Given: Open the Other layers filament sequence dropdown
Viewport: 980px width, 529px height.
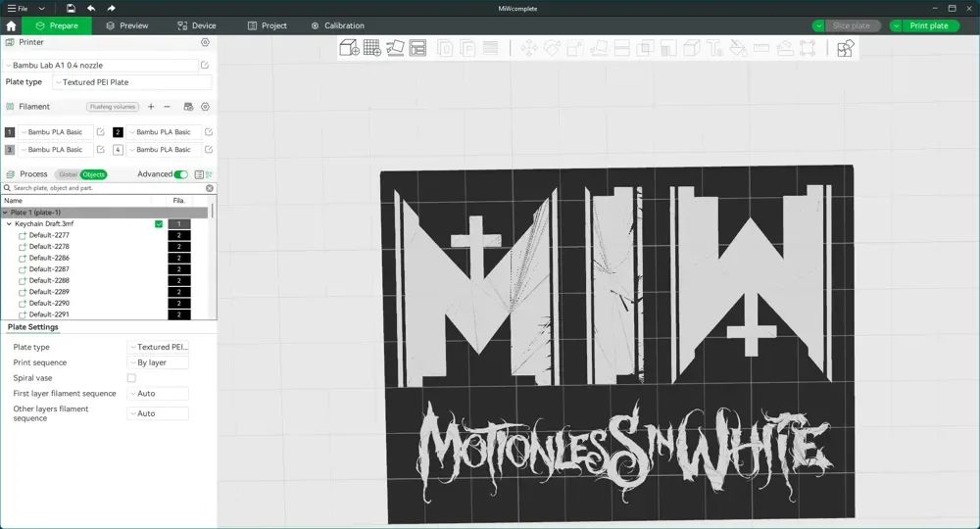Looking at the screenshot, I should (158, 413).
